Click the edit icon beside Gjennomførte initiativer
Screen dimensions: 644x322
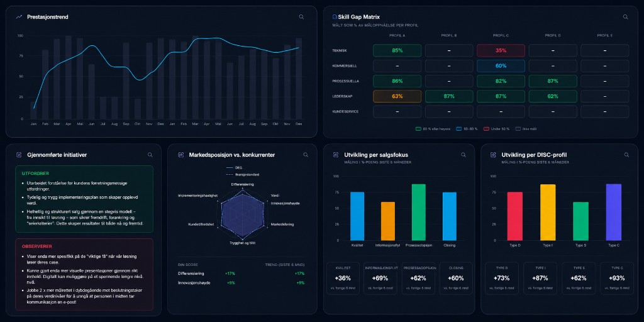pos(19,155)
